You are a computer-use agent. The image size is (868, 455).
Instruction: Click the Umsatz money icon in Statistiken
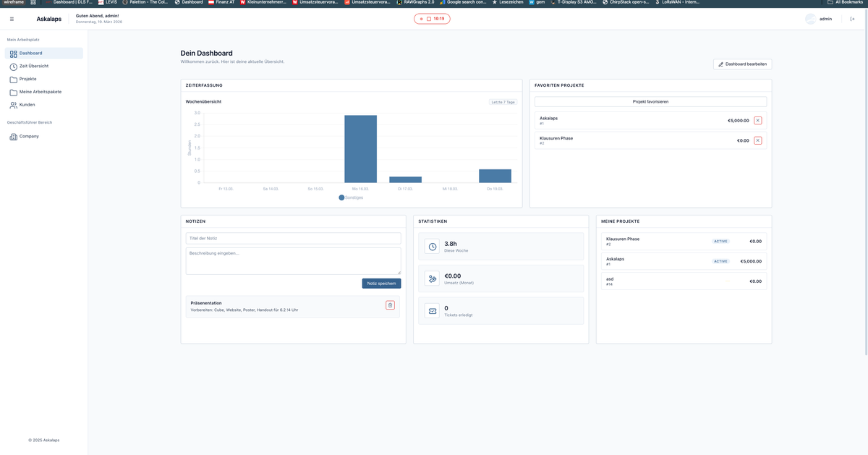pyautogui.click(x=432, y=278)
